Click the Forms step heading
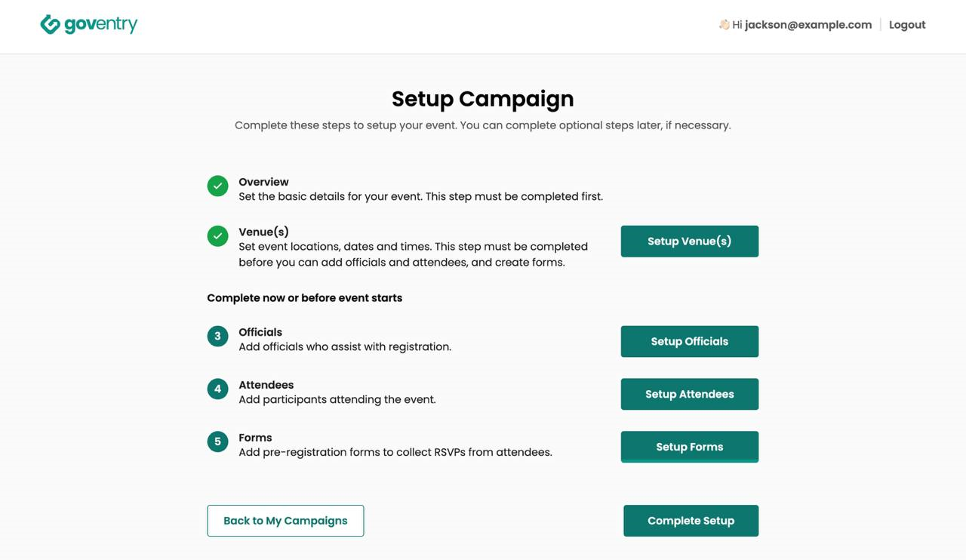The image size is (966, 560). click(255, 438)
